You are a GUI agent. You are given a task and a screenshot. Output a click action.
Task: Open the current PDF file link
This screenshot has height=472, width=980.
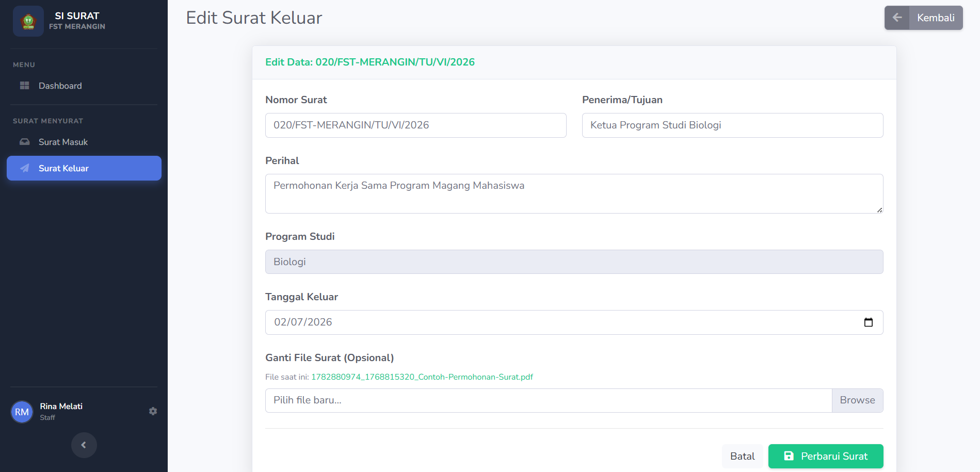[x=422, y=377]
